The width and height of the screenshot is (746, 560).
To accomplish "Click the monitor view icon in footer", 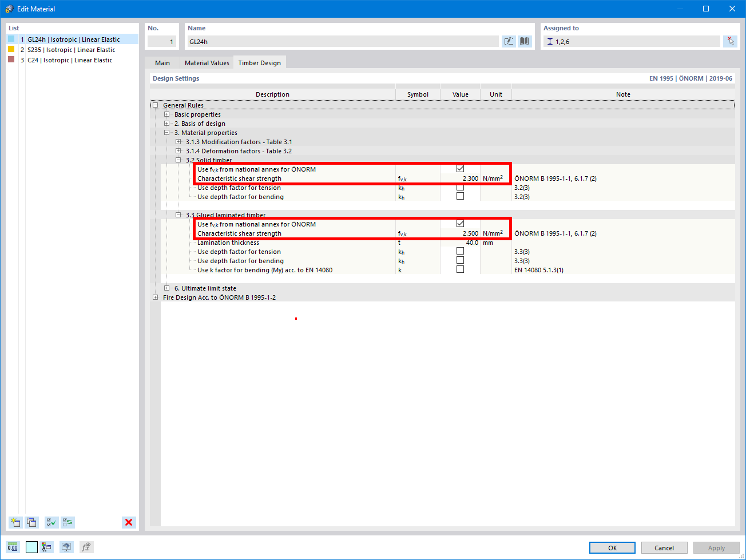I will pyautogui.click(x=67, y=547).
